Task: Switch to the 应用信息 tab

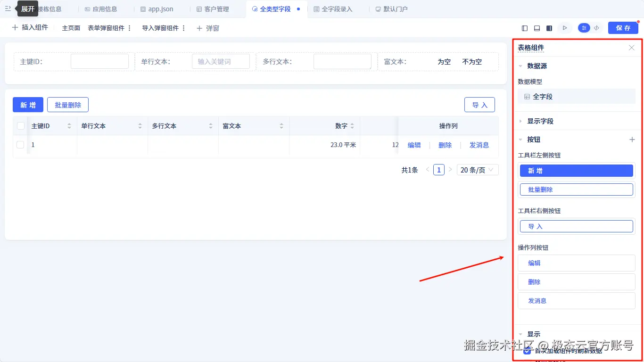Action: pos(101,9)
